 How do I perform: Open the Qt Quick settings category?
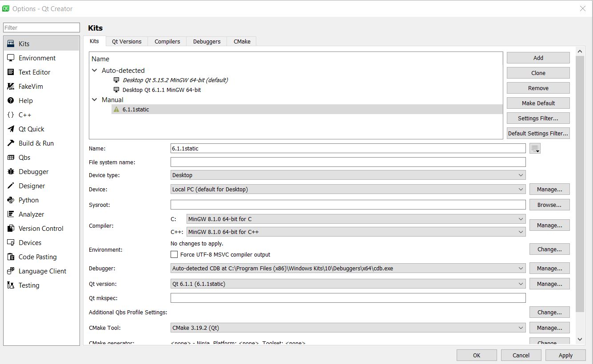[x=41, y=129]
